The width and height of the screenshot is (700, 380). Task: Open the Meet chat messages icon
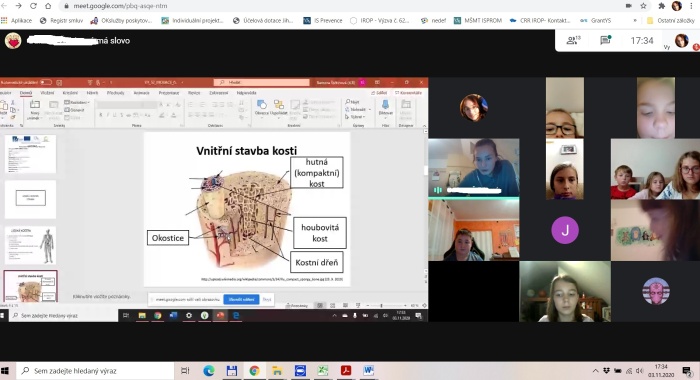[x=605, y=40]
